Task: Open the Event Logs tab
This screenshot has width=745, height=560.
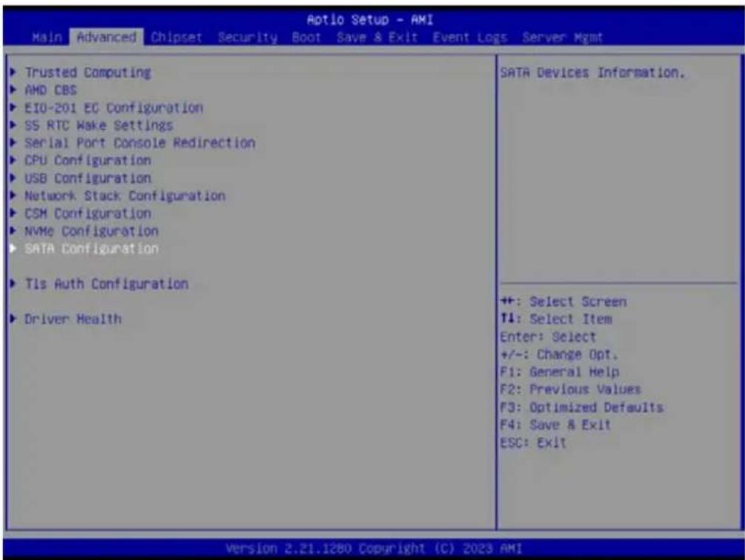Action: [x=470, y=38]
